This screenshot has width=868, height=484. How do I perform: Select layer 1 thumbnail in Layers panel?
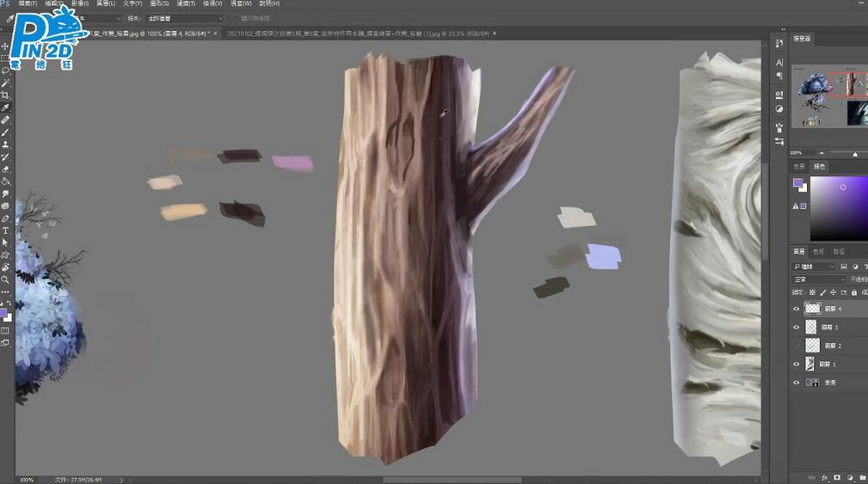tap(811, 365)
